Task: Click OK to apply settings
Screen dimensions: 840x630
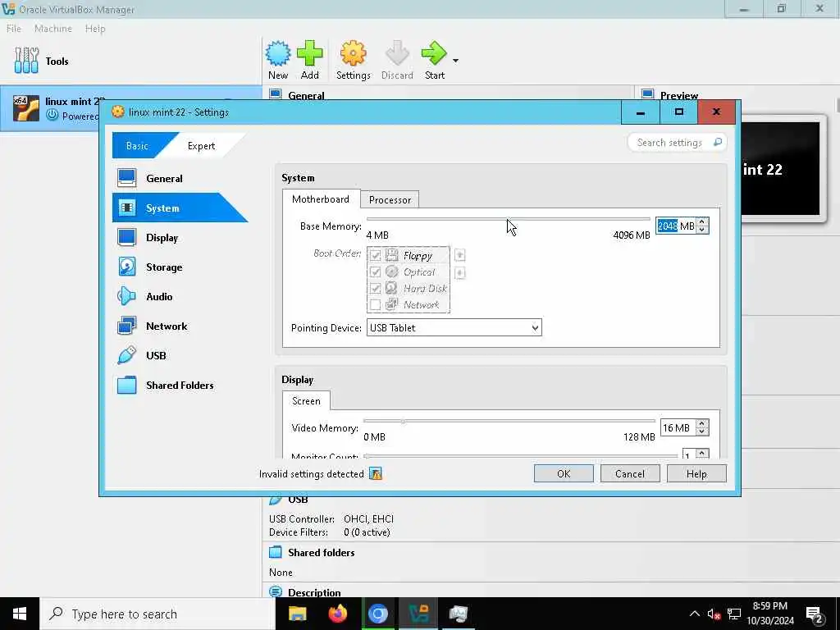Action: pos(564,473)
